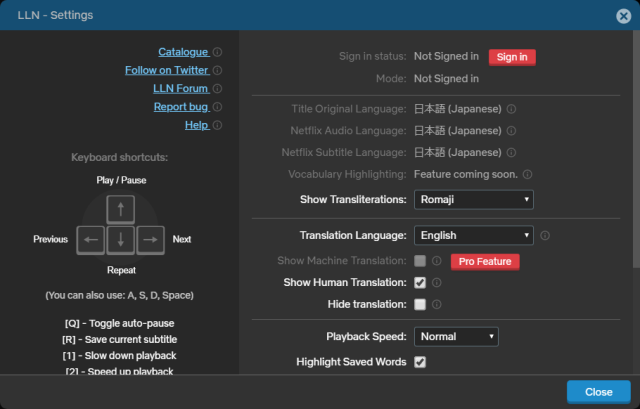
Task: Expand the Playback Speed dropdown
Action: coord(456,337)
